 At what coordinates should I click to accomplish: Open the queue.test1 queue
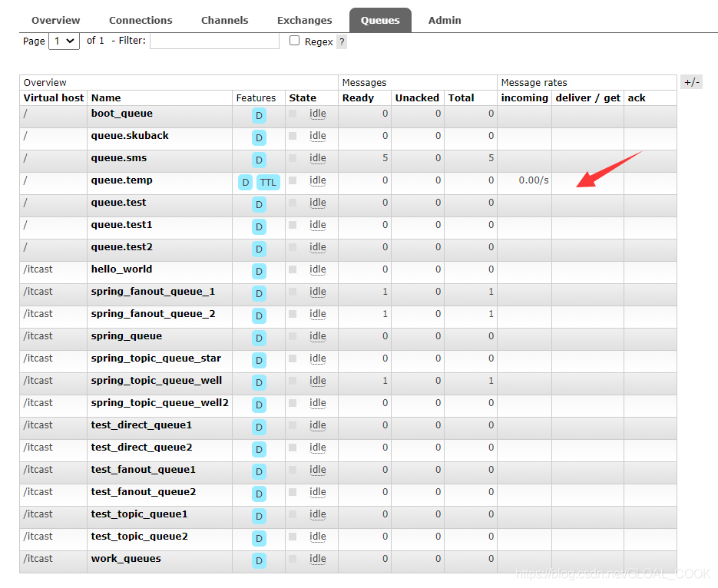(x=121, y=225)
